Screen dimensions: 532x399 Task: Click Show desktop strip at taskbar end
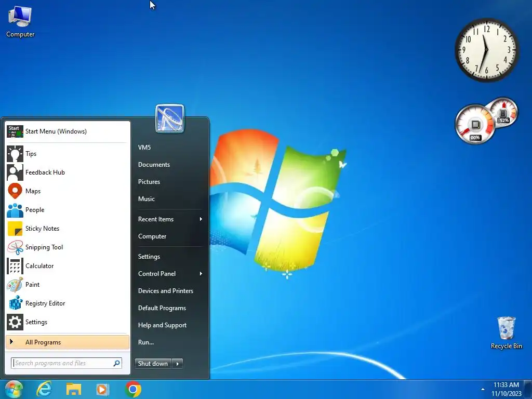pyautogui.click(x=528, y=389)
